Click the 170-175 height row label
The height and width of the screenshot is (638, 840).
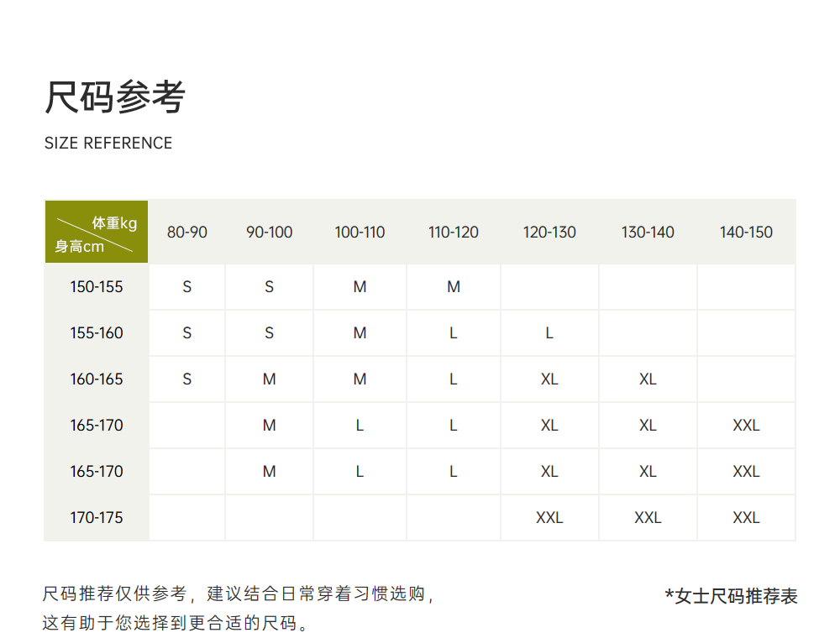click(97, 518)
